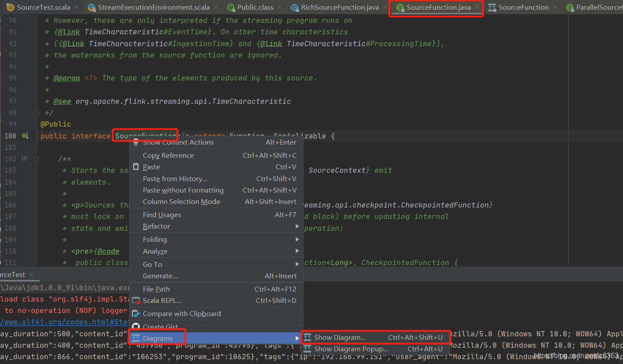The height and width of the screenshot is (364, 623).
Task: Choose Paste without Formatting
Action: coord(216,190)
